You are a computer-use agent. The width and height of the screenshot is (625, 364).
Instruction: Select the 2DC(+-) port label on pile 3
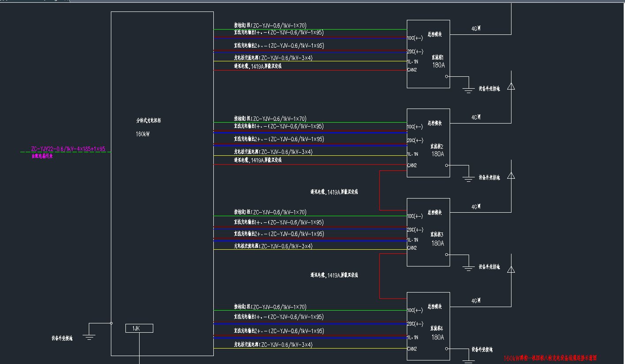[x=415, y=230]
